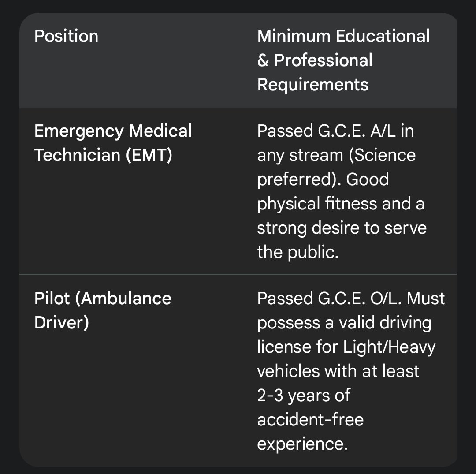Click the word 'Driver)' in Position column

coord(62,323)
